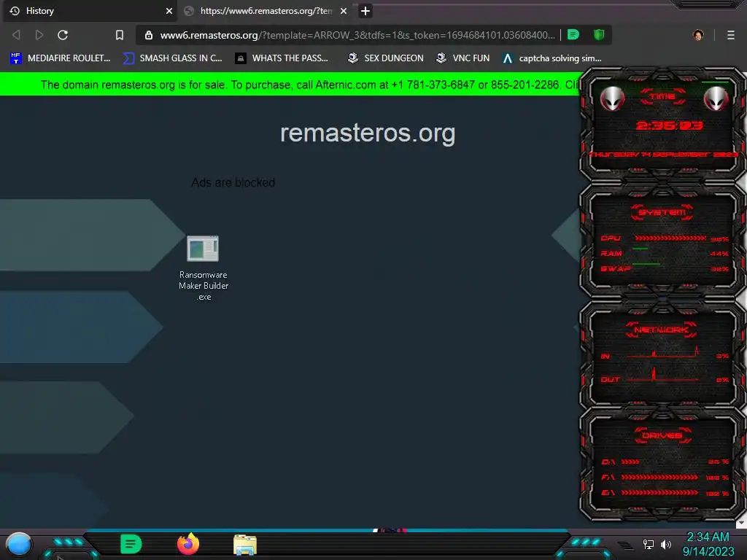
Task: Open the VNC FUN bookmark
Action: point(463,58)
